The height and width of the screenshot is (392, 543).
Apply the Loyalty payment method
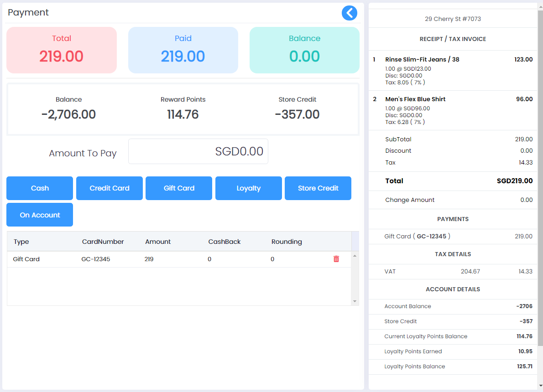pos(248,188)
